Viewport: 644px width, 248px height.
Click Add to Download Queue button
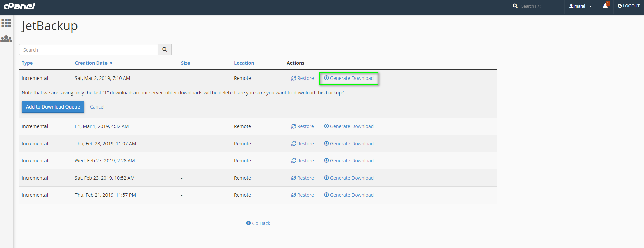(x=53, y=107)
